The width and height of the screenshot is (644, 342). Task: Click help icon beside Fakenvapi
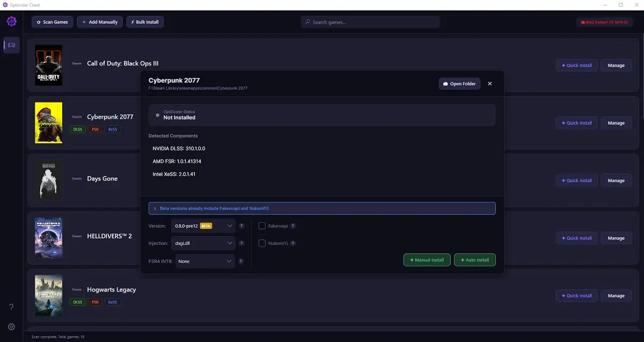(293, 226)
